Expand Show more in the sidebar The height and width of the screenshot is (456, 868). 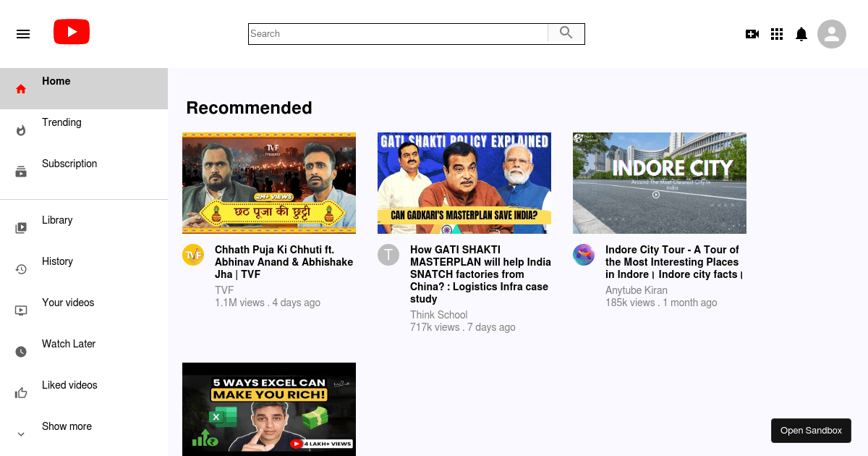pyautogui.click(x=67, y=426)
